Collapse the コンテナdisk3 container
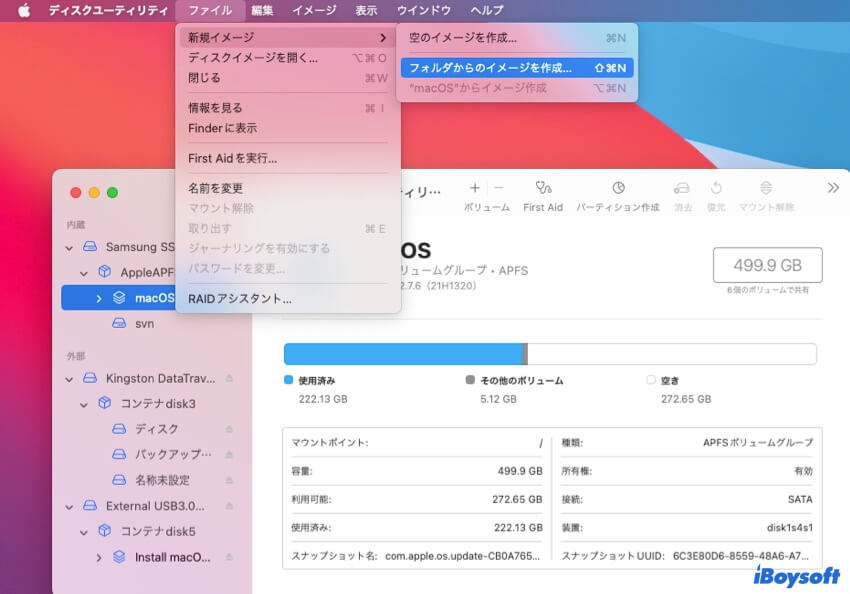 coord(84,404)
